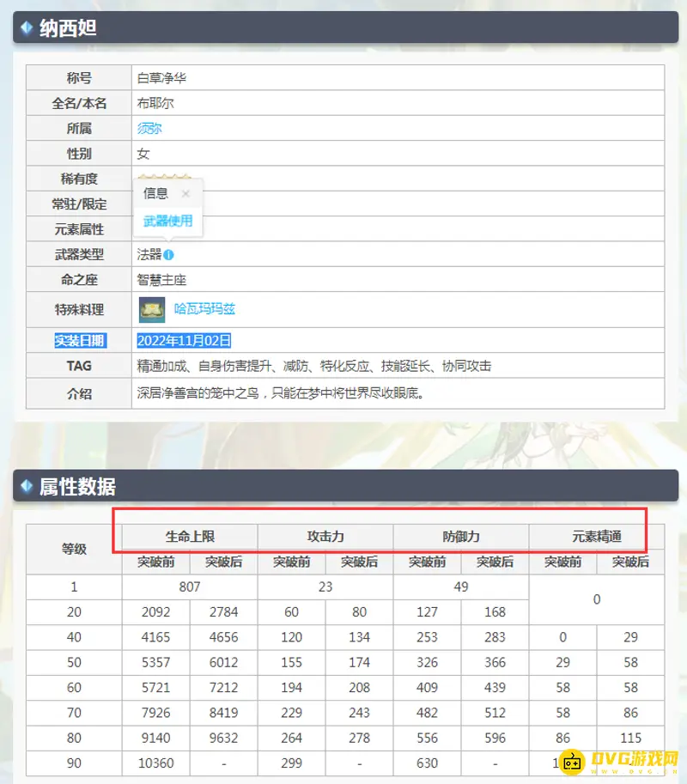The height and width of the screenshot is (784, 687).
Task: Select the 元素精通 column header
Action: [x=596, y=537]
